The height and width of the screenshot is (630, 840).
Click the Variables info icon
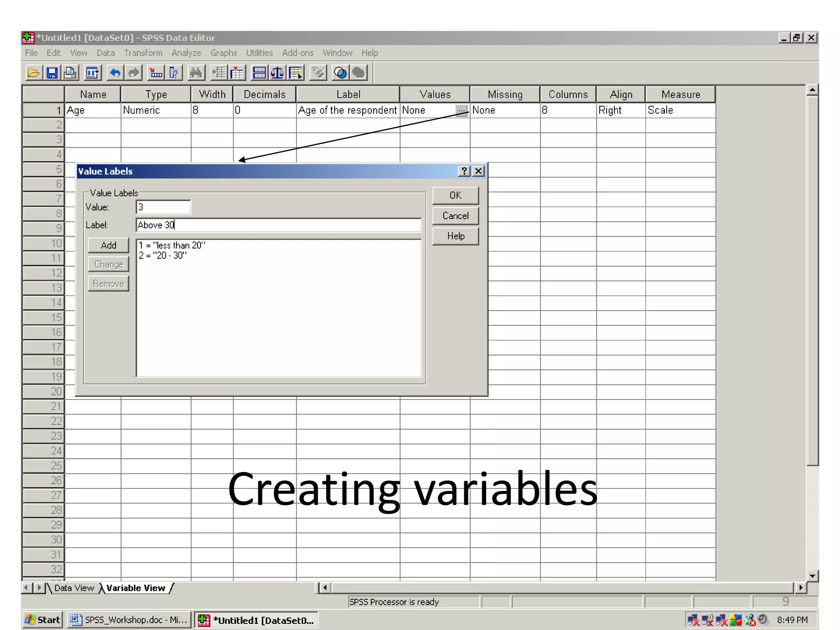[x=174, y=73]
